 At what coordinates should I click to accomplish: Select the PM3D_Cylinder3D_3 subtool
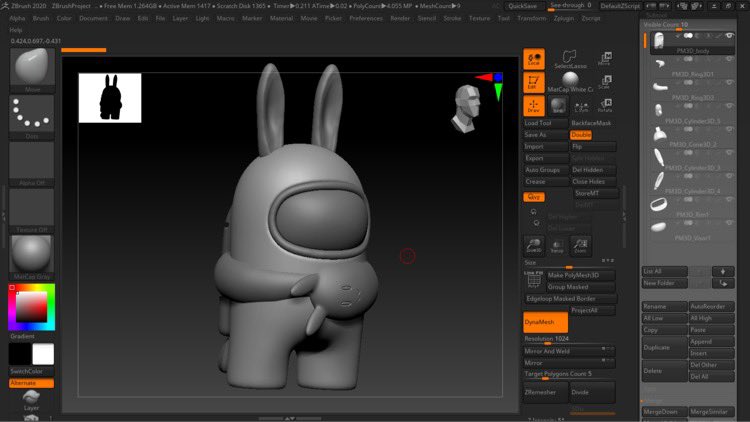[x=693, y=159]
